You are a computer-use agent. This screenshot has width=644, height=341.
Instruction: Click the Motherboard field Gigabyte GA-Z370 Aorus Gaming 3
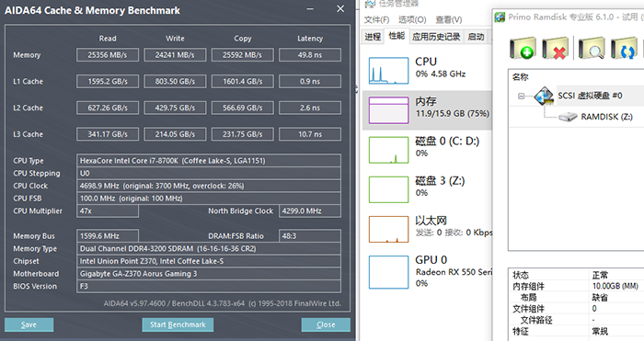click(x=209, y=274)
